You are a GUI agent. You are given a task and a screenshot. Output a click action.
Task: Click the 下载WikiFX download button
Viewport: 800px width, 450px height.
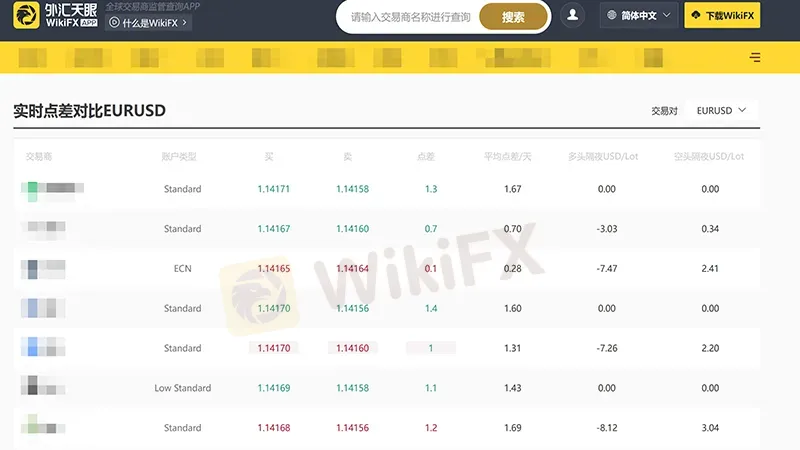(722, 15)
